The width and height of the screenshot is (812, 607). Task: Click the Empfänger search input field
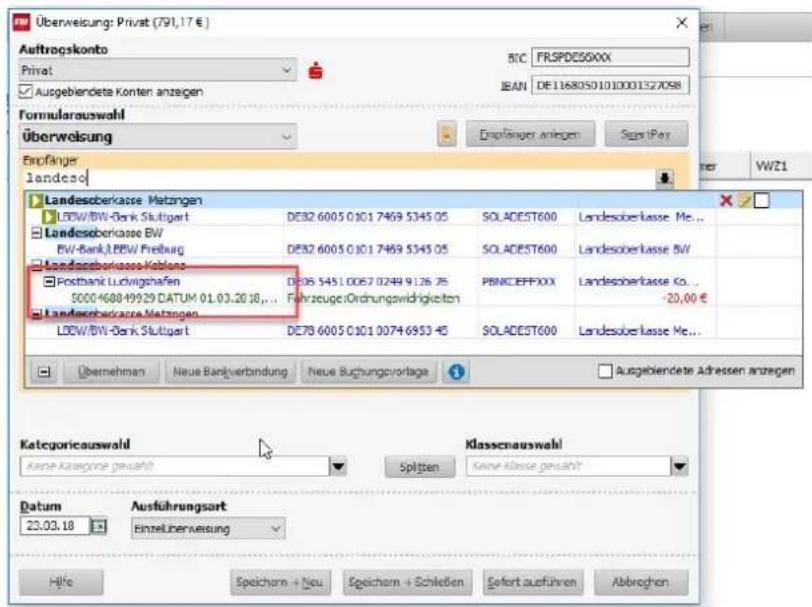click(339, 178)
